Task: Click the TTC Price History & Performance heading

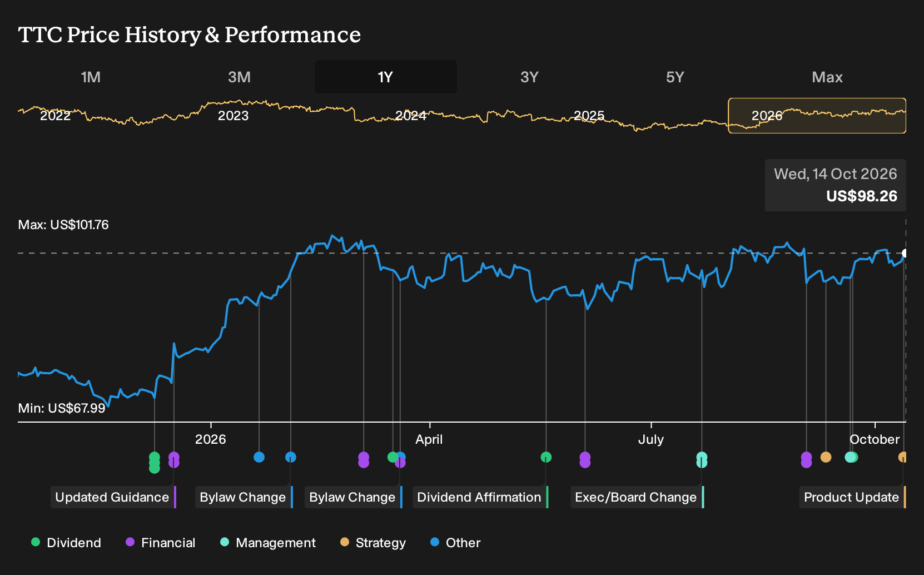Action: click(x=190, y=35)
